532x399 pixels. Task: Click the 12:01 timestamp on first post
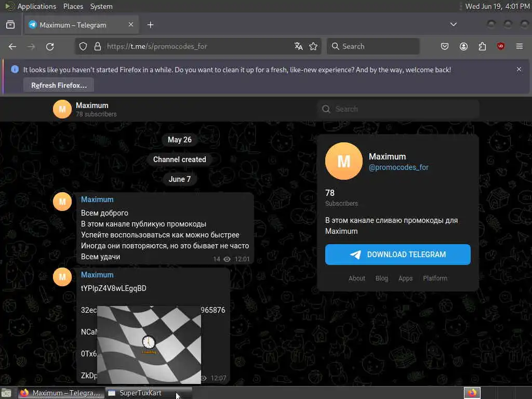[242, 259]
